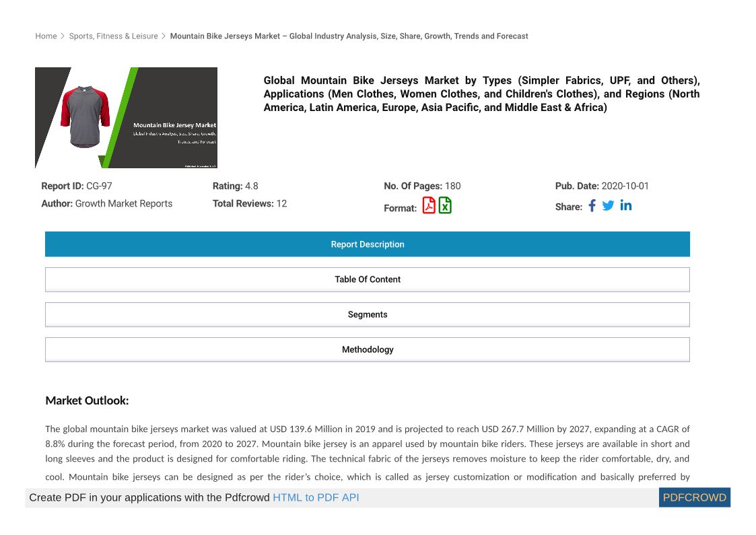756x535 pixels.
Task: Open Sports, Fitness & Leisure category
Action: 113,36
